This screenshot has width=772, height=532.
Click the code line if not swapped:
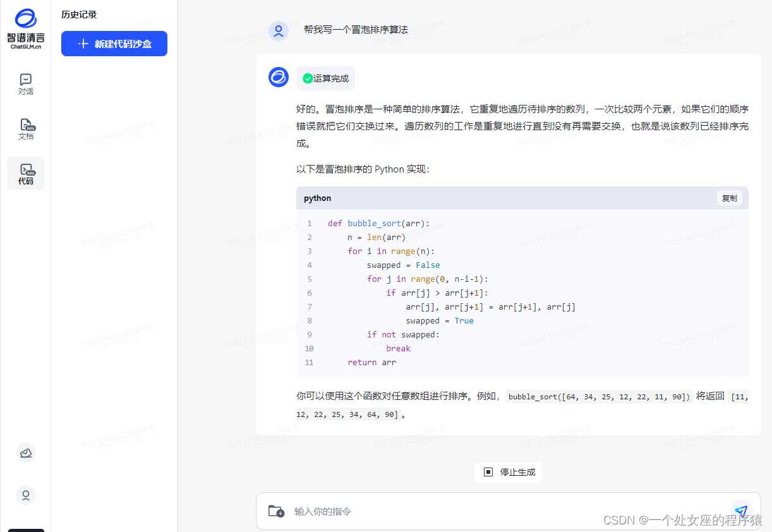point(403,335)
